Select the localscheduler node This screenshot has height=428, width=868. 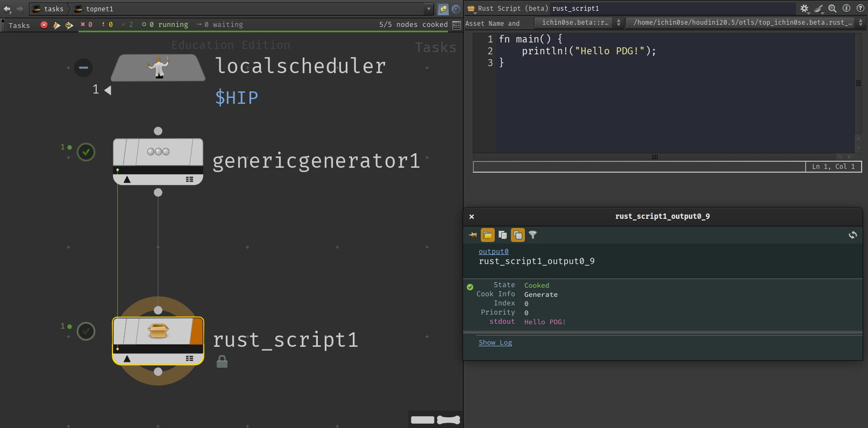[x=158, y=68]
